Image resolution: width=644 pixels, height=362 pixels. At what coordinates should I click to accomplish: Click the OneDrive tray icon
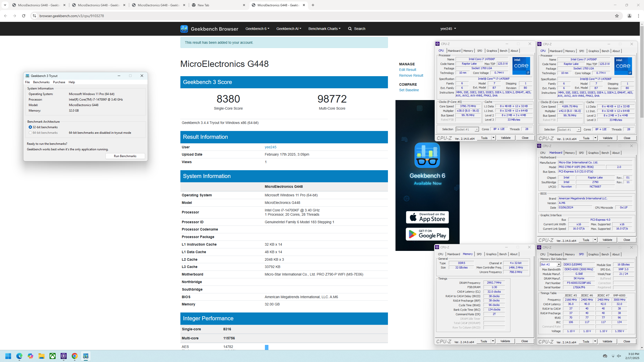pyautogui.click(x=605, y=356)
